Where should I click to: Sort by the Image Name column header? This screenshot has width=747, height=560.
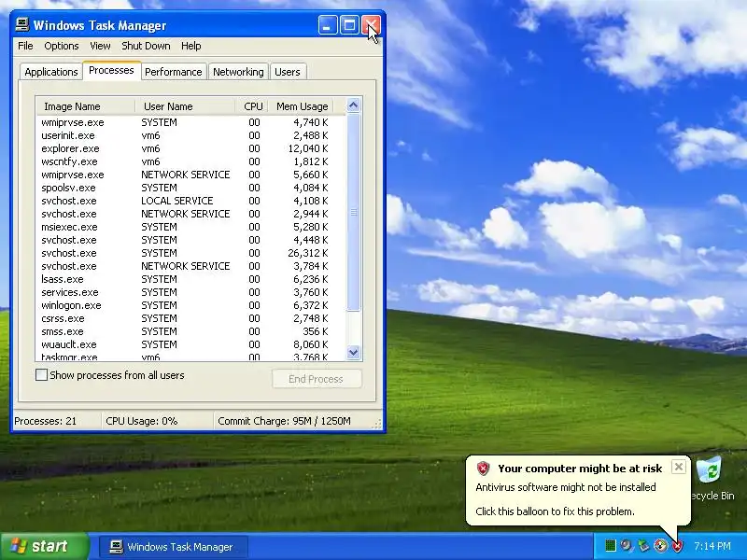pyautogui.click(x=86, y=106)
